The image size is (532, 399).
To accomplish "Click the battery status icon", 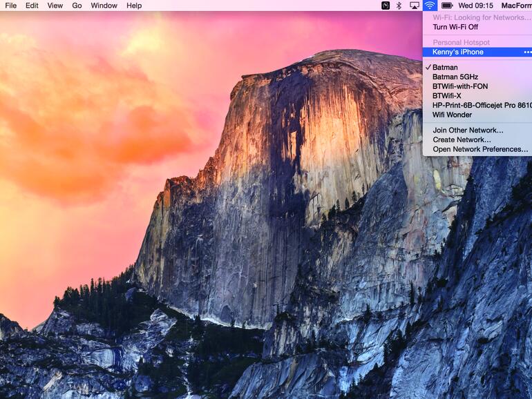I will (447, 6).
